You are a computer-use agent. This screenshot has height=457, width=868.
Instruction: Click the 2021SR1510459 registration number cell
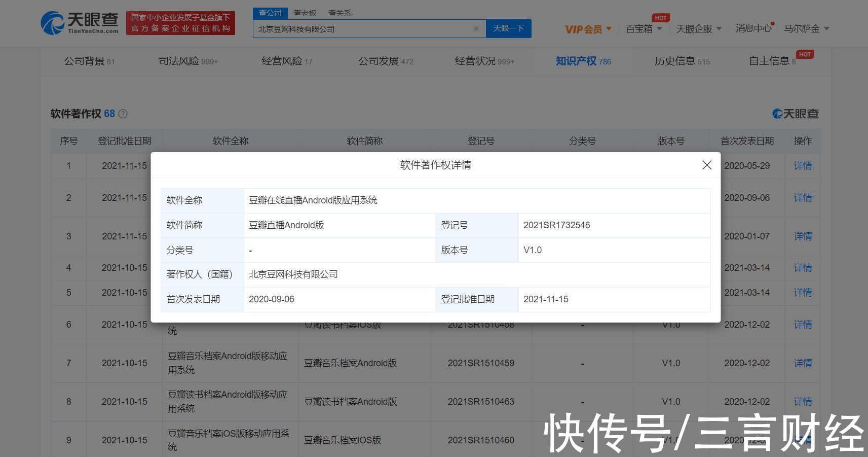tap(481, 363)
